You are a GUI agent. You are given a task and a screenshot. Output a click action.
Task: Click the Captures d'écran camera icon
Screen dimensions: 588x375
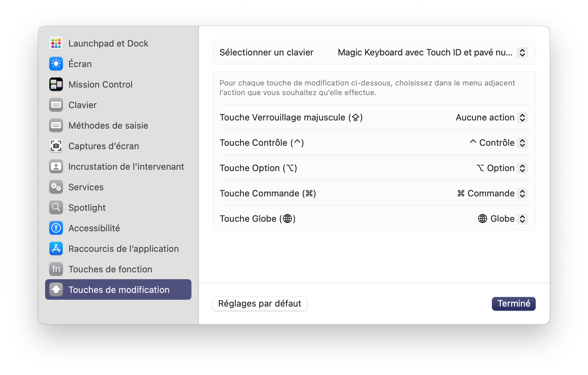(x=56, y=146)
